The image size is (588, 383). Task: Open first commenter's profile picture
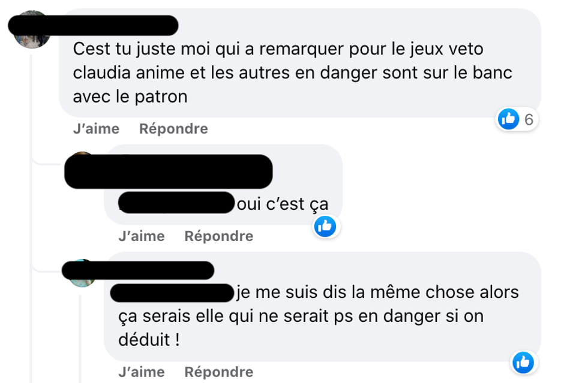31,30
